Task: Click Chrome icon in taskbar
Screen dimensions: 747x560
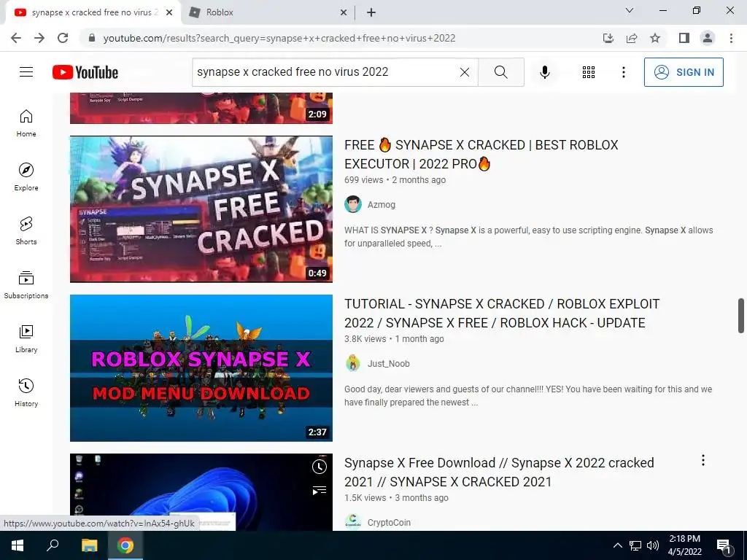Action: [x=125, y=545]
